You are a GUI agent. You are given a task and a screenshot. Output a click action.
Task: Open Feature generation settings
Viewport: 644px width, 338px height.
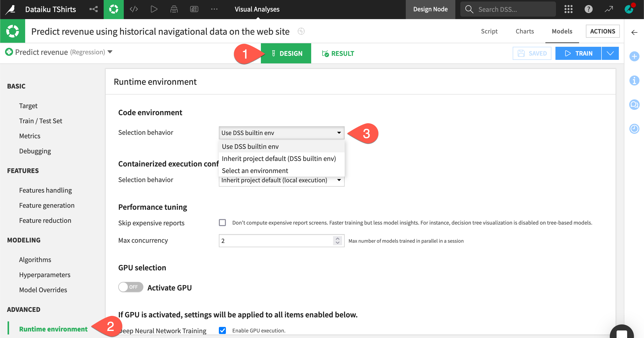[x=47, y=205]
